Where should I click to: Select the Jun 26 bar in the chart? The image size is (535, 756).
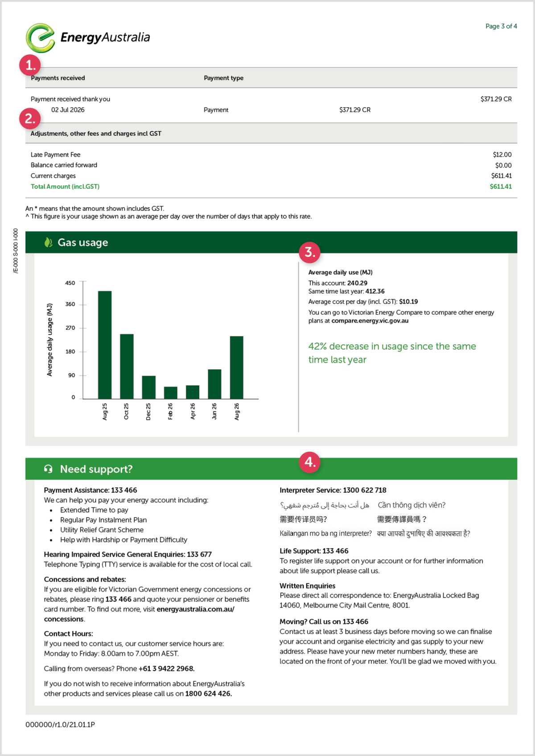coord(214,384)
